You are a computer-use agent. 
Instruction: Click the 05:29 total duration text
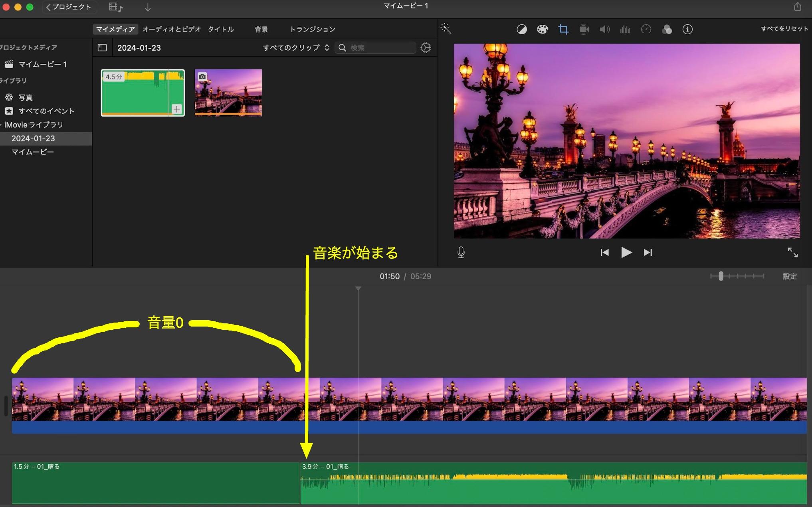421,276
